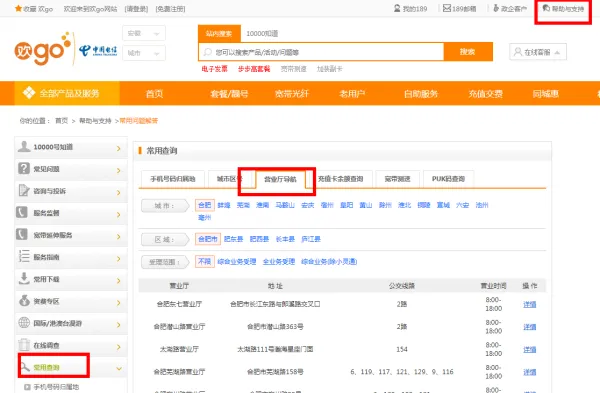
Task: Open the 宽带测速 query tab
Action: coord(398,179)
